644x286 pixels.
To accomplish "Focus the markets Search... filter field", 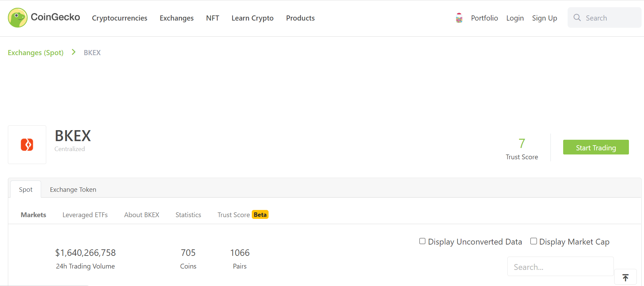I will tap(560, 266).
